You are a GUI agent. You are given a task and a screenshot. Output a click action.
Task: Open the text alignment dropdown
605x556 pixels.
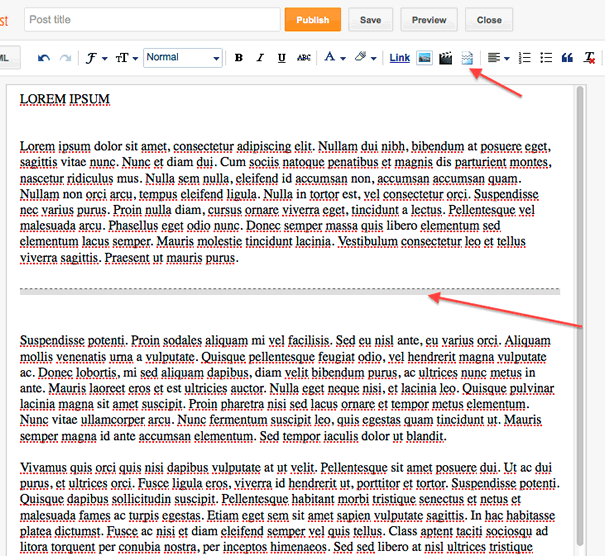498,58
